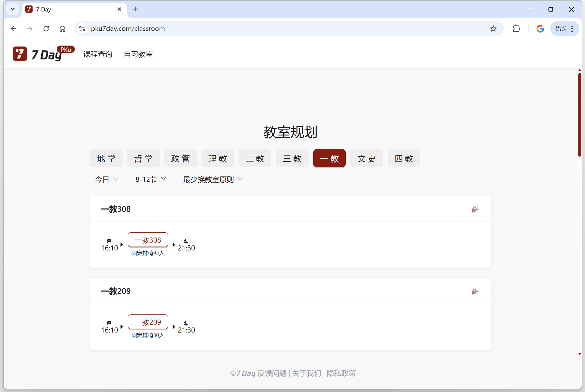Open the 今日 date dropdown
585x392 pixels.
(x=106, y=180)
